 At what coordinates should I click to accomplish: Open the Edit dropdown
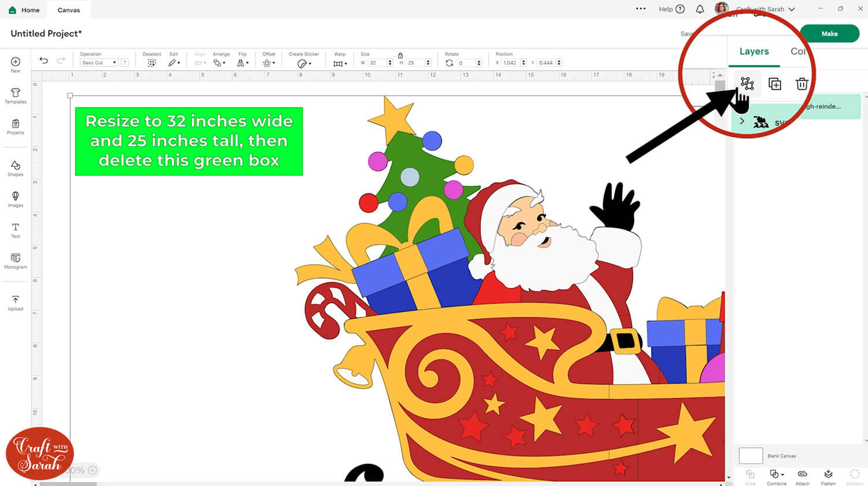tap(174, 63)
